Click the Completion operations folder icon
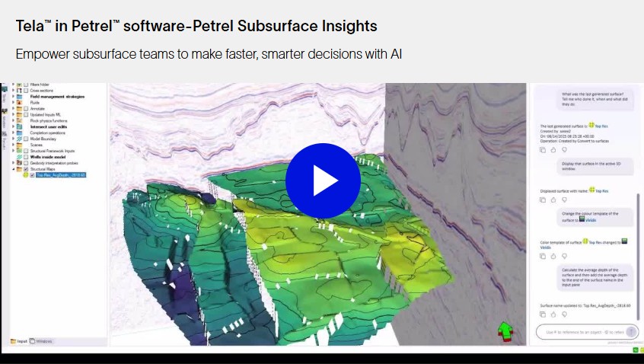 (19, 133)
